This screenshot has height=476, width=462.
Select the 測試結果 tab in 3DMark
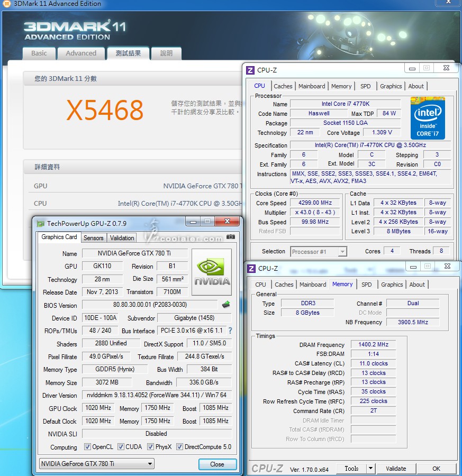click(128, 53)
